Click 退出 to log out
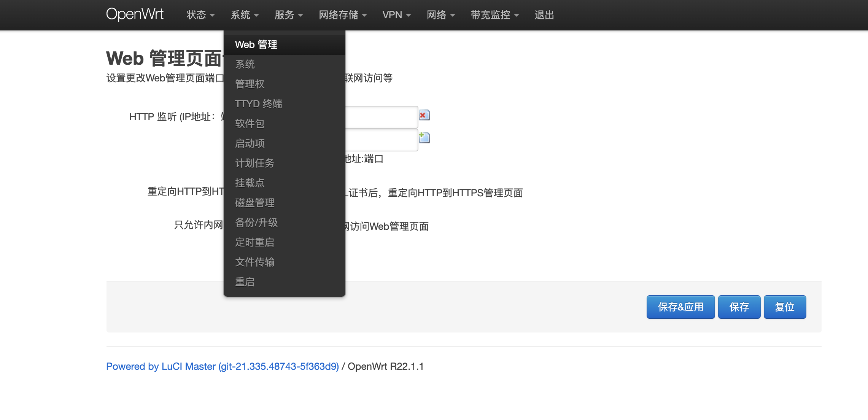The height and width of the screenshot is (420, 868). (x=544, y=15)
